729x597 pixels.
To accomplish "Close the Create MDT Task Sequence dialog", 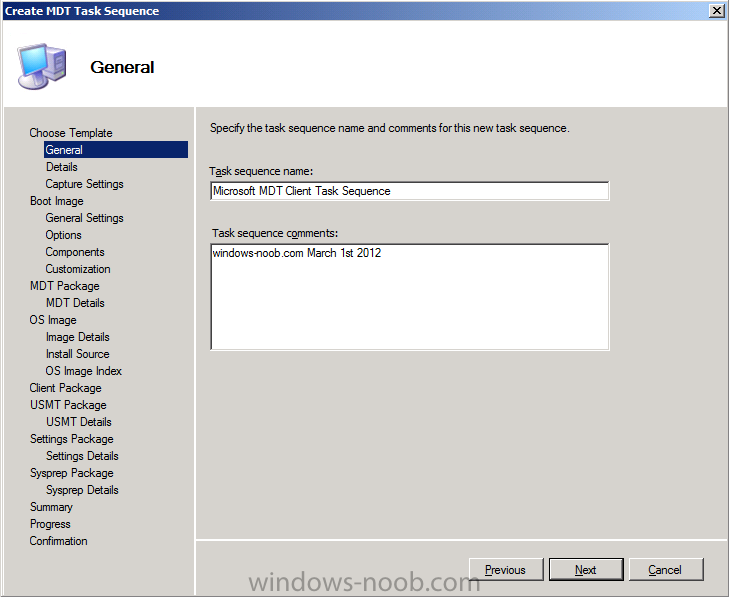I will (x=716, y=11).
